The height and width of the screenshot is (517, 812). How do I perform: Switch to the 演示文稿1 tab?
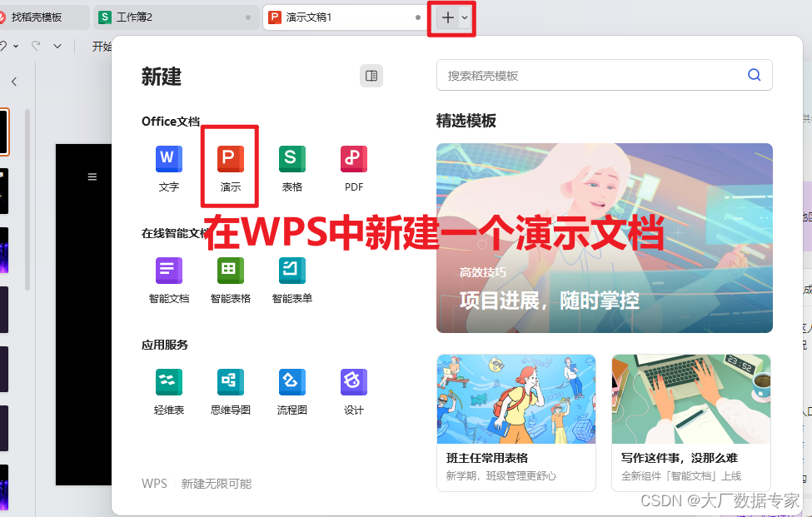[346, 17]
